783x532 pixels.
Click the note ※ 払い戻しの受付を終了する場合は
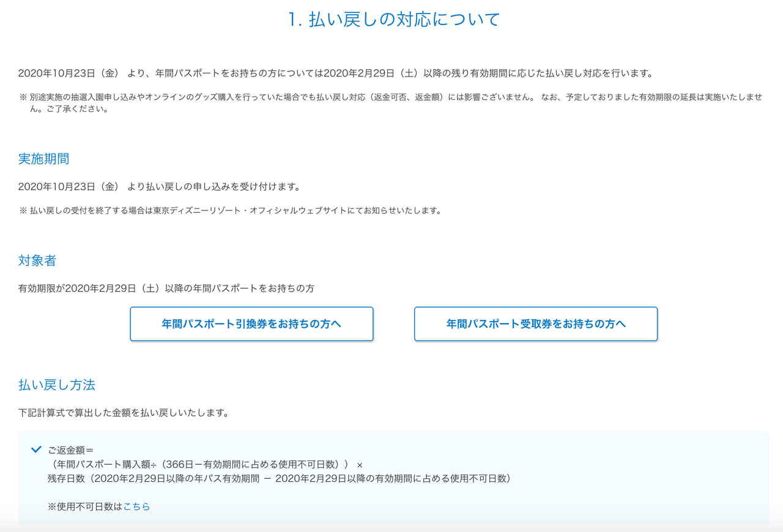point(231,210)
